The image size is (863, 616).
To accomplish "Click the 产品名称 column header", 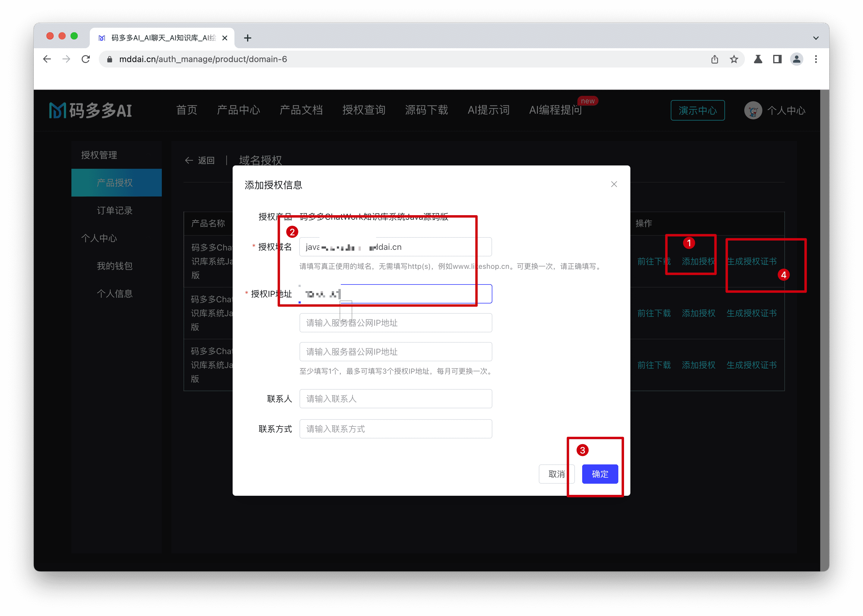I will pyautogui.click(x=208, y=223).
